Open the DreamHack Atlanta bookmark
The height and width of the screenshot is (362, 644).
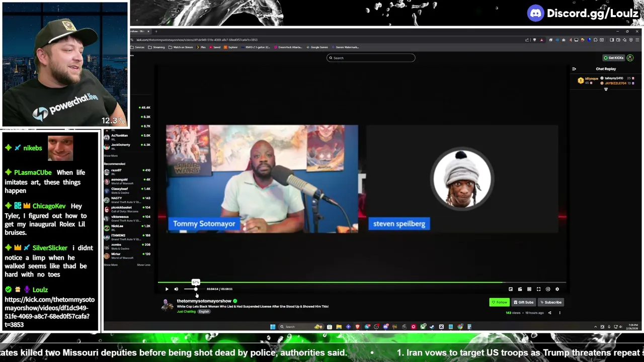click(x=288, y=47)
